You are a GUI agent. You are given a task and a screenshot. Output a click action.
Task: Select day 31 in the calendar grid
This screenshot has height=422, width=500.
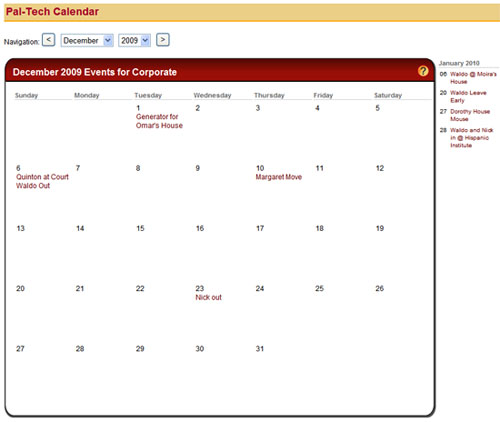coord(260,349)
